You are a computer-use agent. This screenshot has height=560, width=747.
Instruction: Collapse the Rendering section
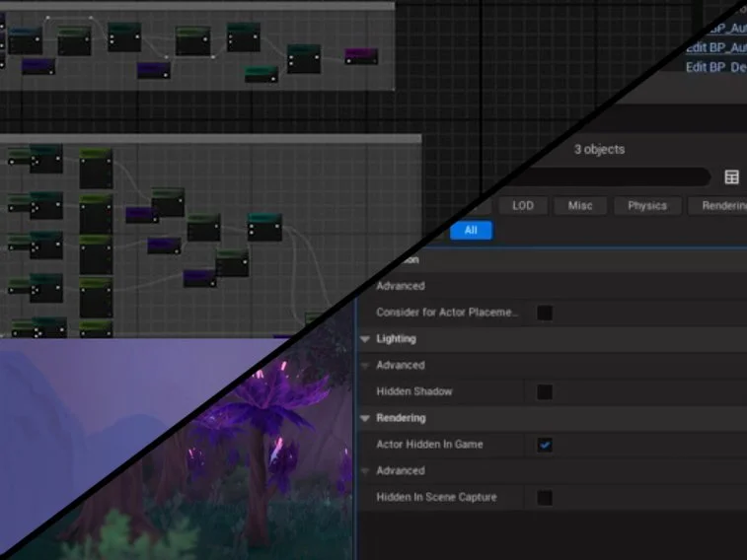pos(365,418)
